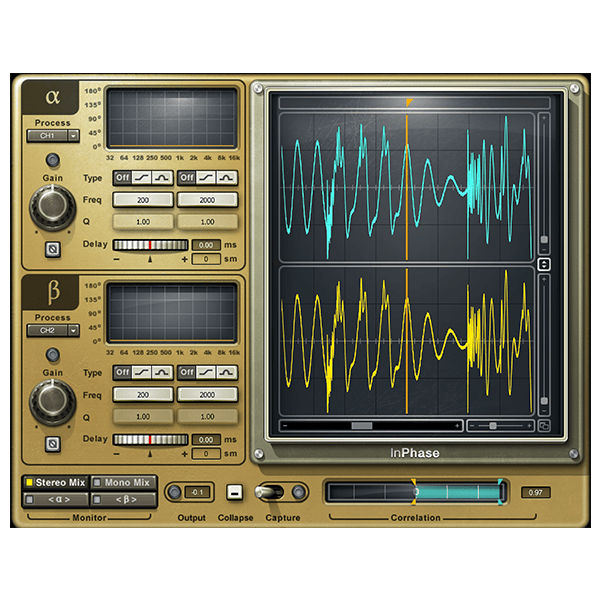
Task: Click the beta delay minus sign
Action: pyautogui.click(x=117, y=454)
